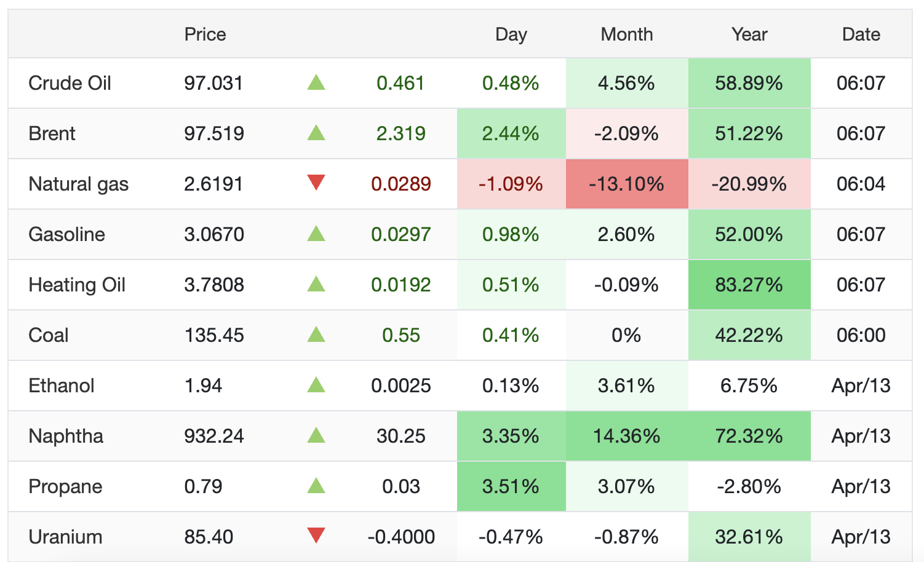Open the Crude Oil commodity link
The height and width of the screenshot is (562, 924).
click(70, 83)
